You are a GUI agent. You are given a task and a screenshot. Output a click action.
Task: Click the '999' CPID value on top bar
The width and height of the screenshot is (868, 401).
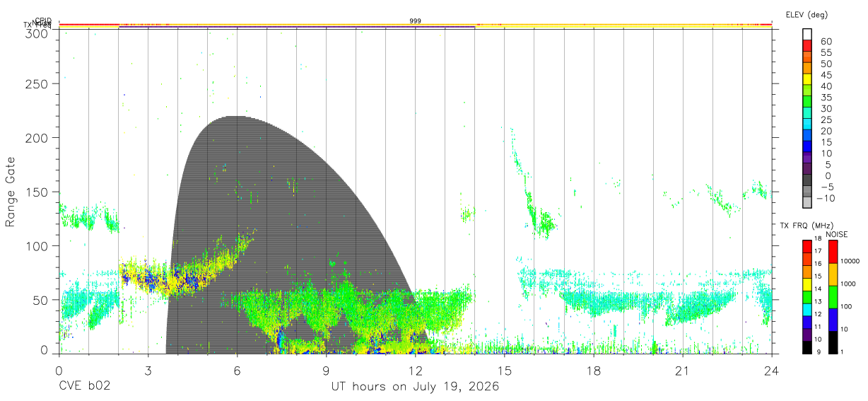416,21
